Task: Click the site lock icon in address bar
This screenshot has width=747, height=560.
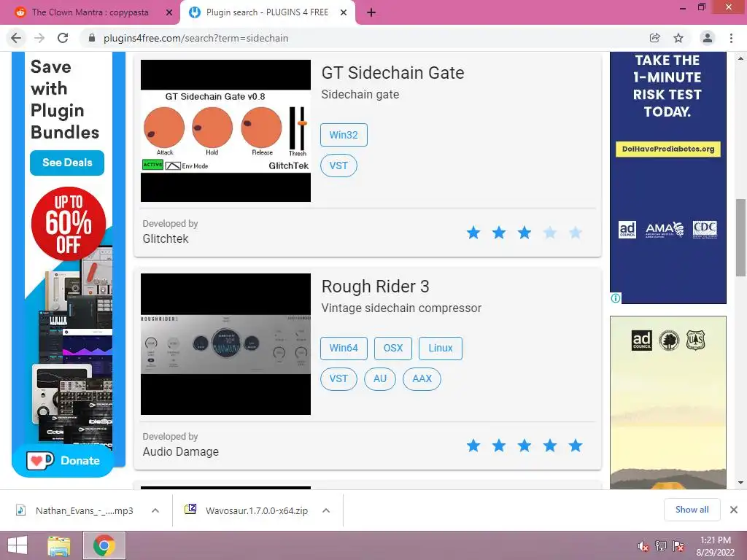Action: (92, 38)
